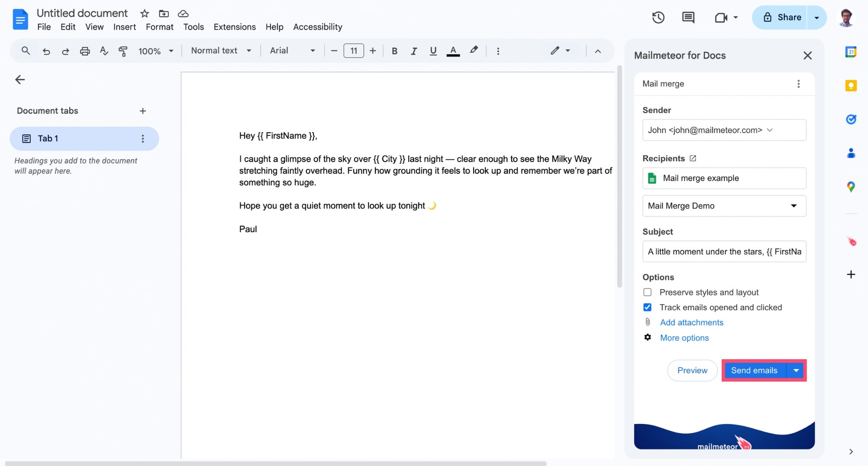This screenshot has width=868, height=466.
Task: Run spelling and grammar check
Action: pos(104,50)
